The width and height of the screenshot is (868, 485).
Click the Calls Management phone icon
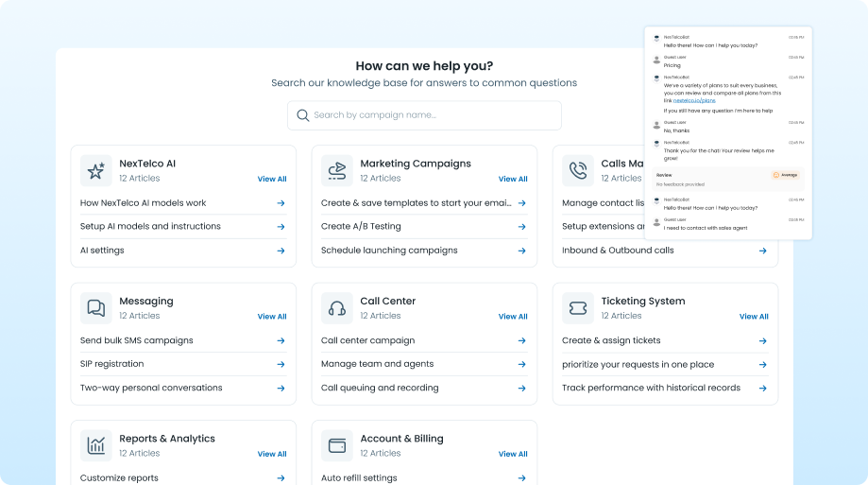tap(578, 170)
